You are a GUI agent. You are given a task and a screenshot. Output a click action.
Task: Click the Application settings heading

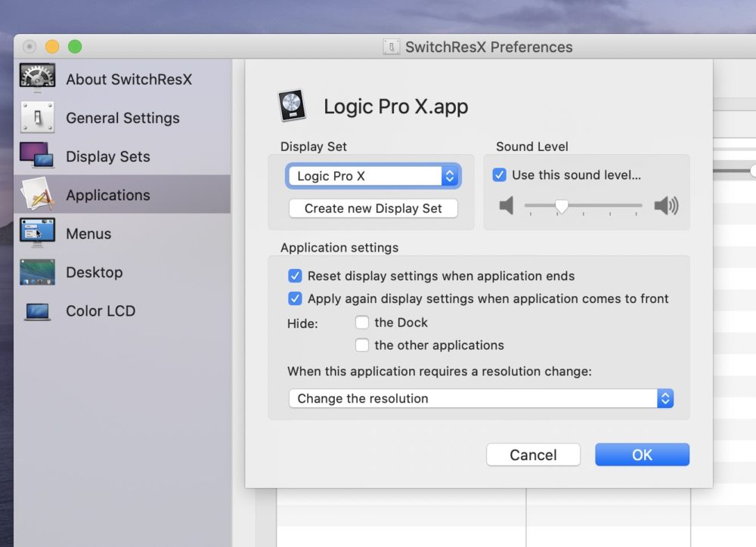click(x=339, y=247)
